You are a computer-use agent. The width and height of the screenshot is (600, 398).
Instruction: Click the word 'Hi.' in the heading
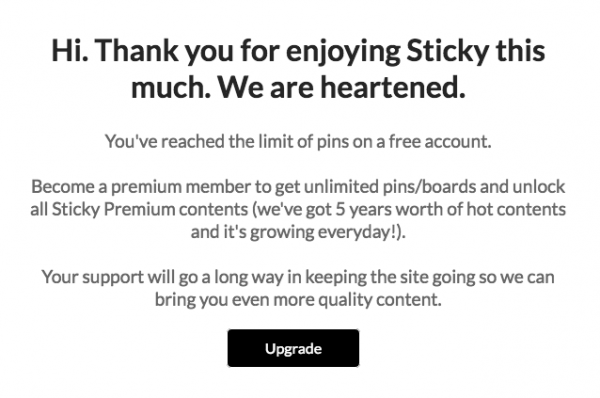click(70, 50)
